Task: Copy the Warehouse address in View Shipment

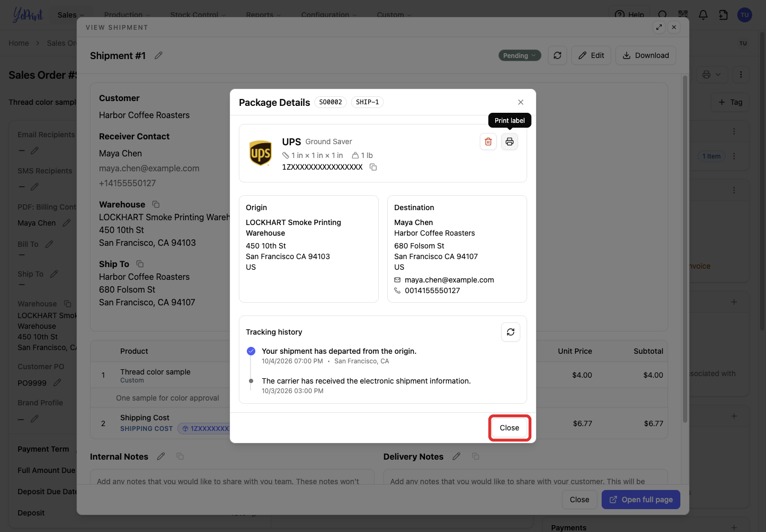Action: click(156, 204)
